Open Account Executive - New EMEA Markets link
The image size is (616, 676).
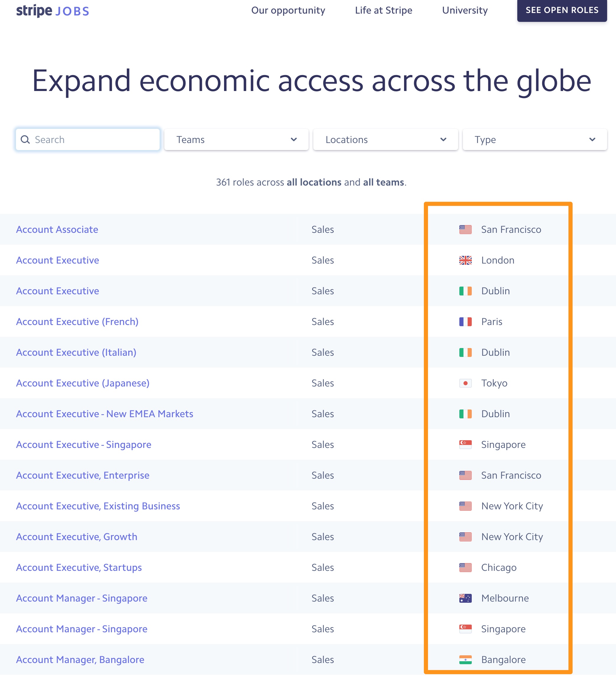[105, 414]
